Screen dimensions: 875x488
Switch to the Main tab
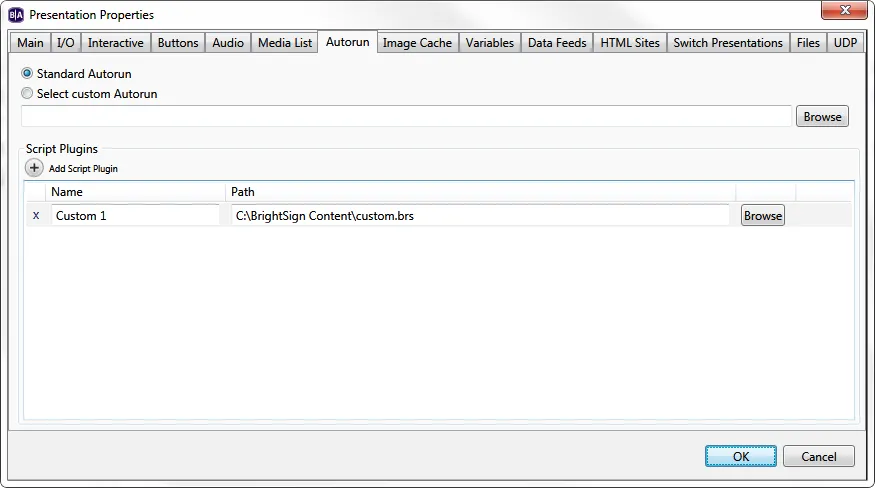pyautogui.click(x=30, y=43)
